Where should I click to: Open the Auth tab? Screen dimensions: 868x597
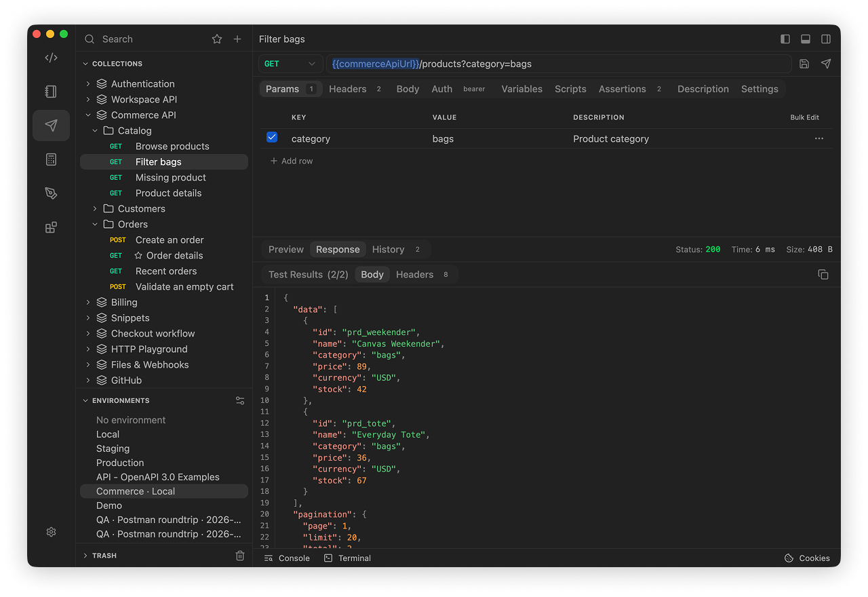[458, 89]
